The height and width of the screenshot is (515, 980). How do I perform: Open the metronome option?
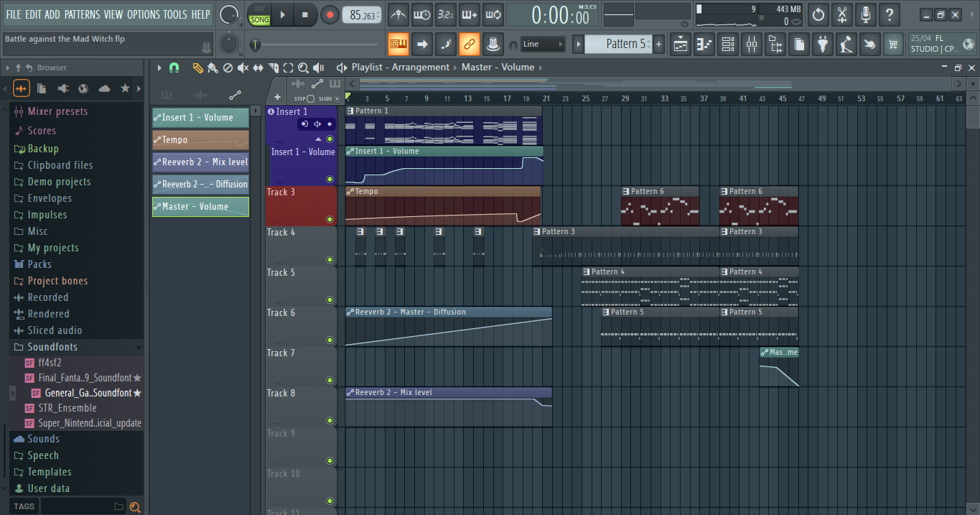click(398, 14)
